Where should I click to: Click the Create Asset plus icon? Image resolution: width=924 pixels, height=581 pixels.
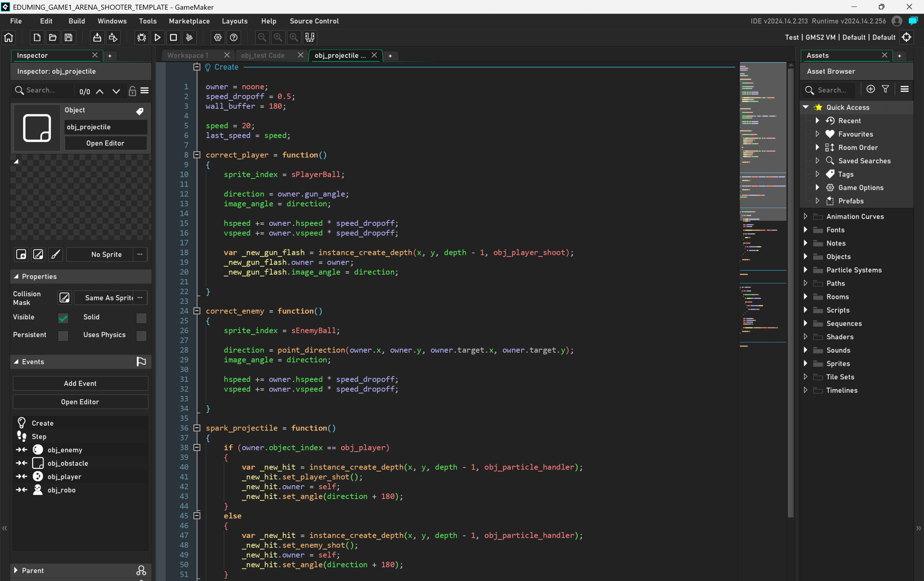pos(870,89)
